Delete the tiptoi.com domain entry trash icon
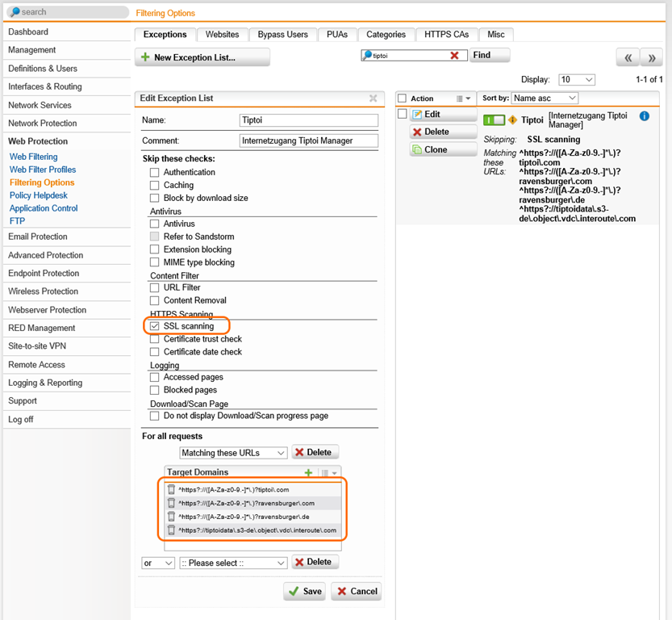The height and width of the screenshot is (620, 672). (x=171, y=489)
